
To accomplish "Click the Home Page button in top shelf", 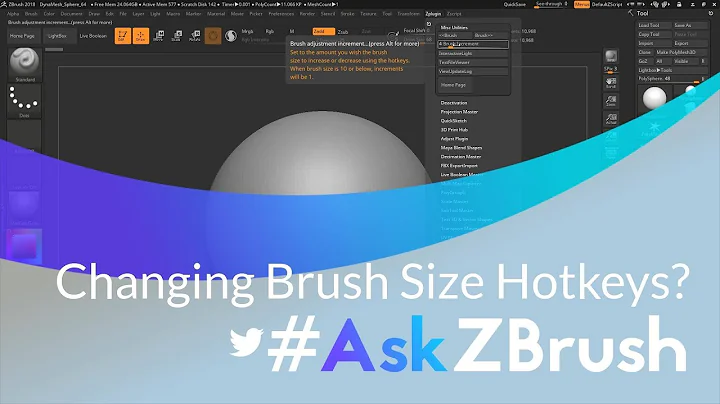I will (22, 36).
